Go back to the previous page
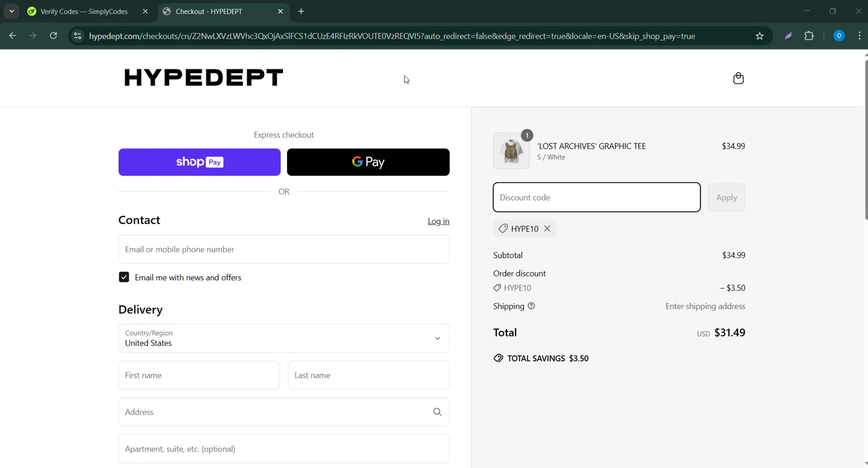 (x=13, y=36)
